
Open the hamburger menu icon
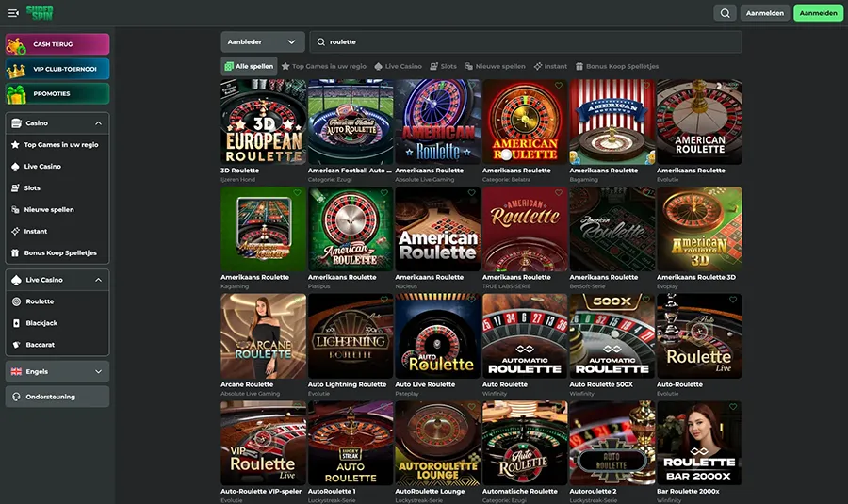[13, 13]
